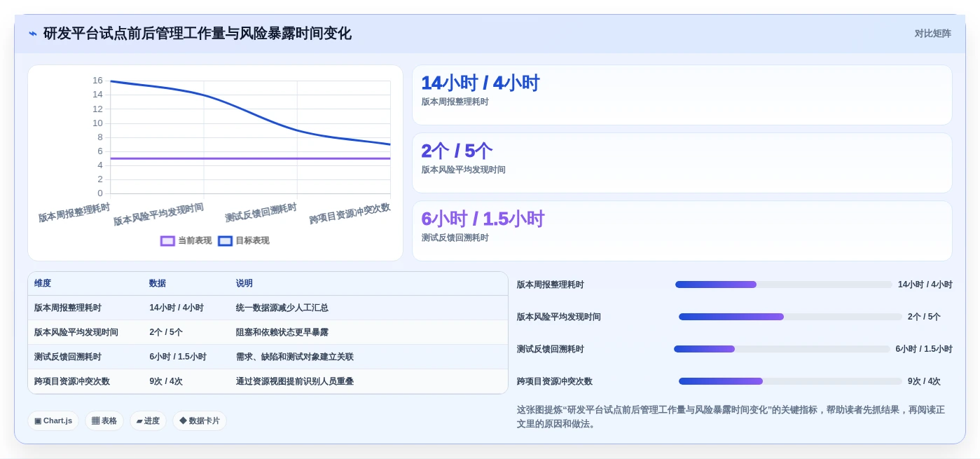This screenshot has width=980, height=459.
Task: Click table cell 通过资源视图提前识别人员重叠
Action: pos(295,381)
